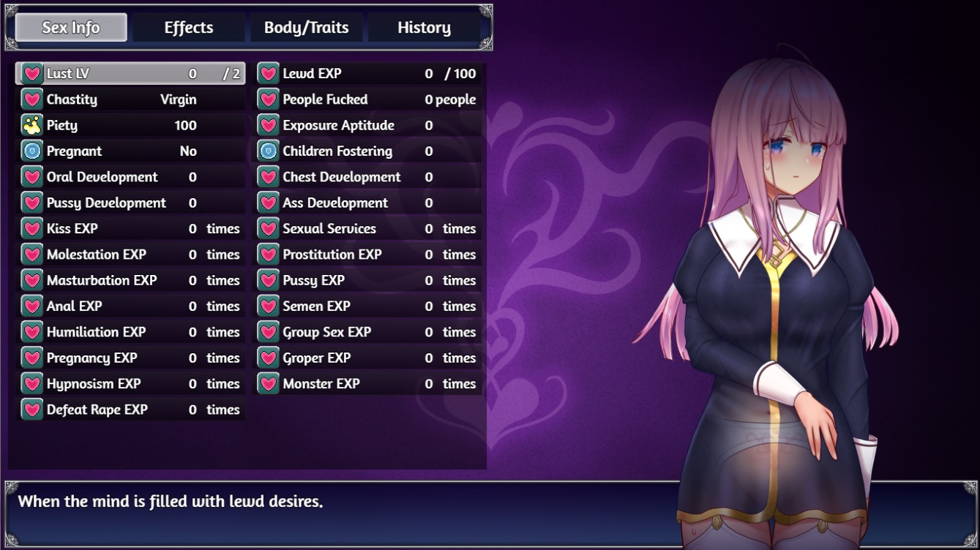Select the Ass Development row

[367, 203]
